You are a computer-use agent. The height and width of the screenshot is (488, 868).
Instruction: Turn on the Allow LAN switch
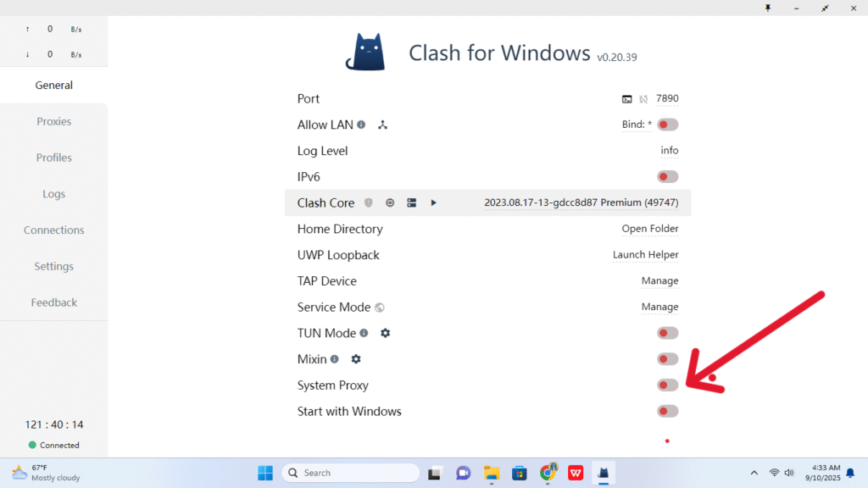(x=667, y=125)
